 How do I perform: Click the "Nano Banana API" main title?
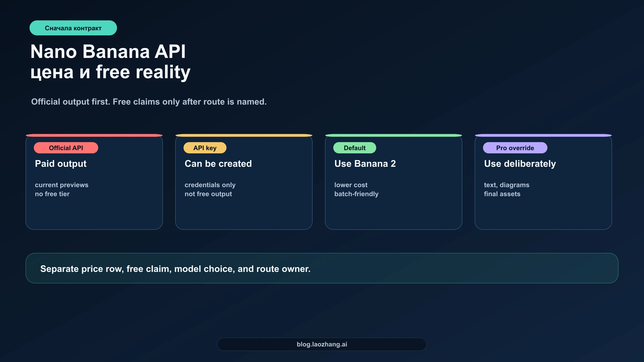(x=108, y=51)
